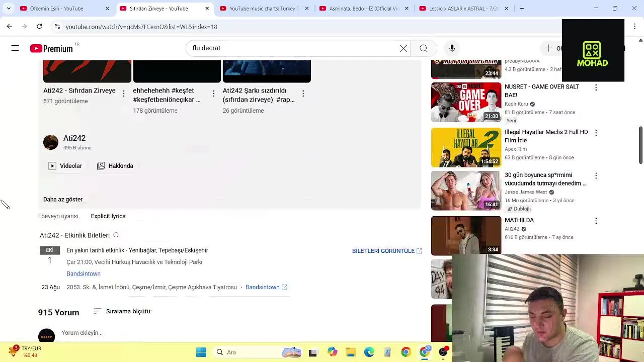Open Windows Start menu

click(x=201, y=352)
